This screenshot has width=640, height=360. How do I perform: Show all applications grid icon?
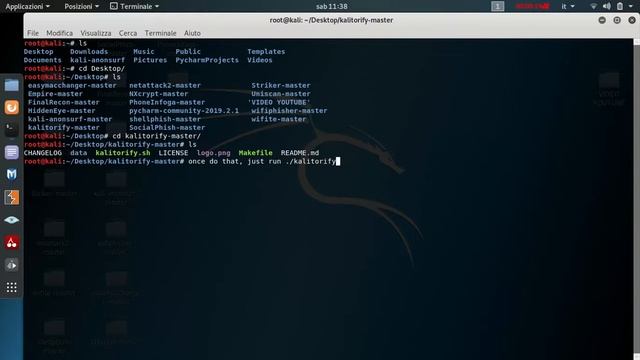[11, 287]
